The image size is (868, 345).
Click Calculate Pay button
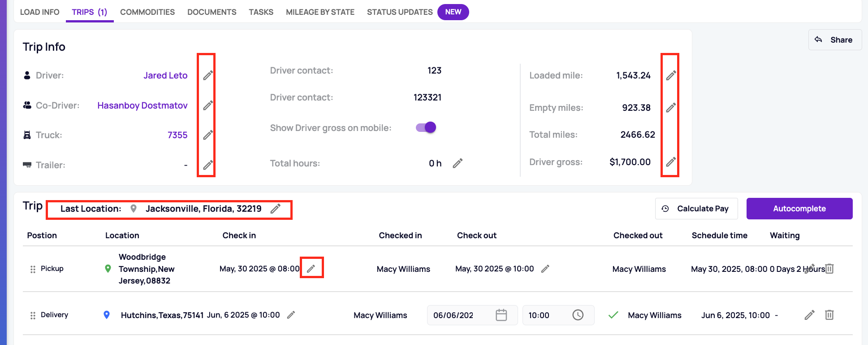click(x=696, y=209)
